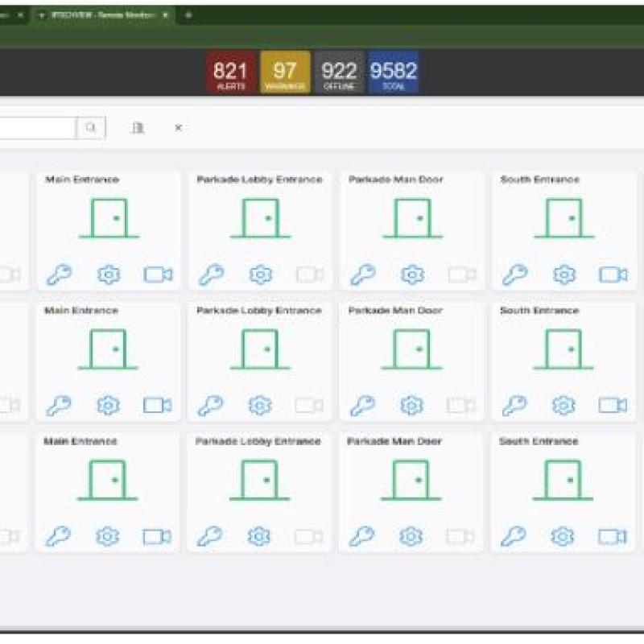This screenshot has height=644, width=644.
Task: Open top-row Main Entrance camera view
Action: click(158, 275)
